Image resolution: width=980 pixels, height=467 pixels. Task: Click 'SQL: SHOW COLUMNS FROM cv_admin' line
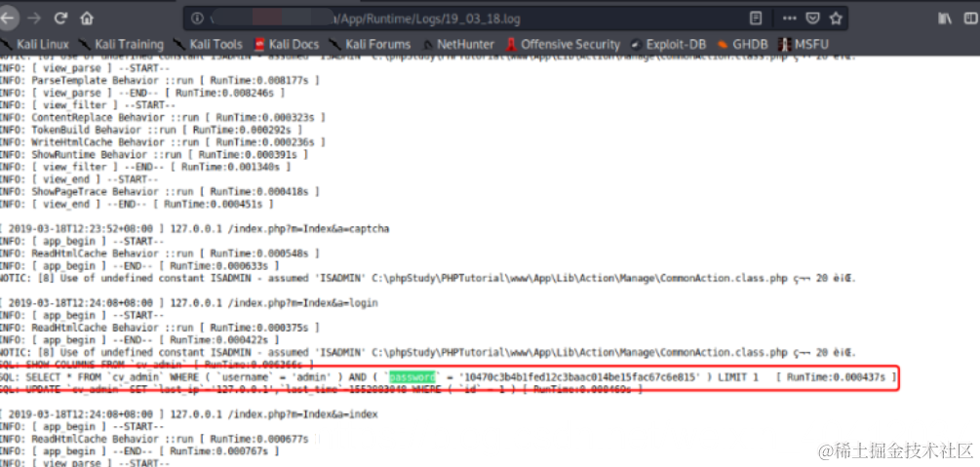pyautogui.click(x=156, y=365)
